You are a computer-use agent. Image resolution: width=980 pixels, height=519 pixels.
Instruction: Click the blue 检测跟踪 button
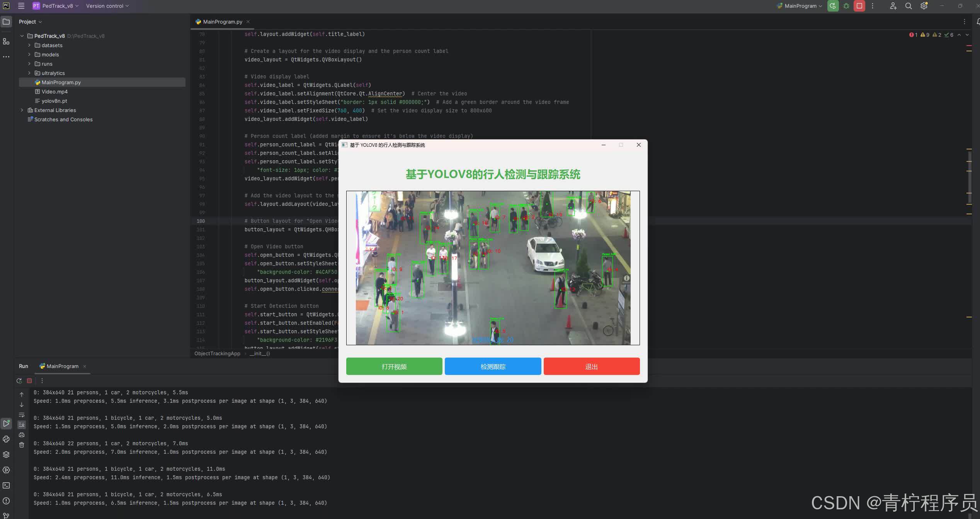coord(493,366)
